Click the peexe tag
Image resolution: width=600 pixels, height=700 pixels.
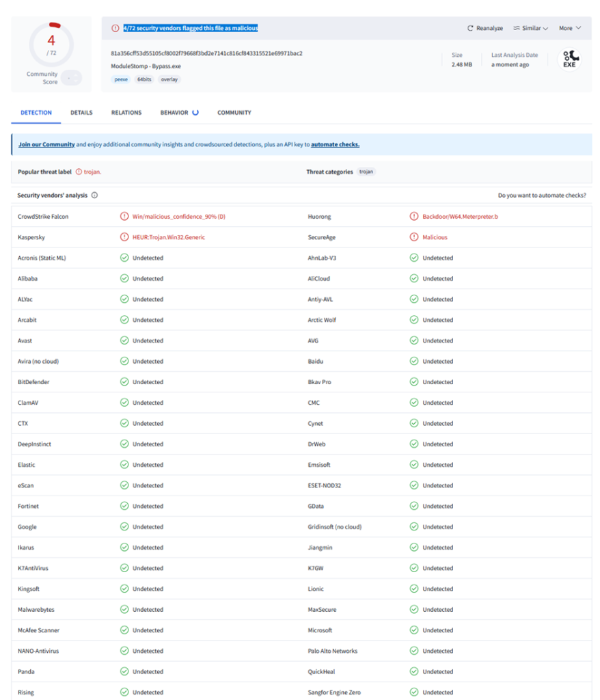coord(121,79)
